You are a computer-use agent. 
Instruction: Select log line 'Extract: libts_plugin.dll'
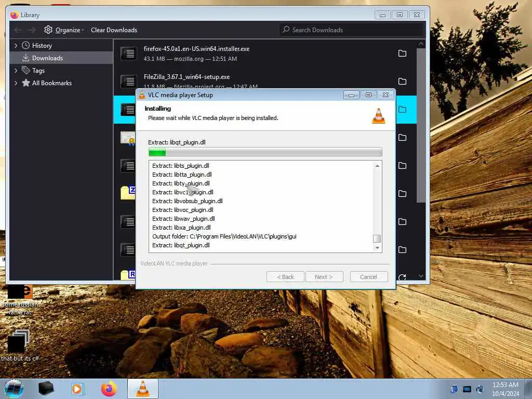pos(180,166)
